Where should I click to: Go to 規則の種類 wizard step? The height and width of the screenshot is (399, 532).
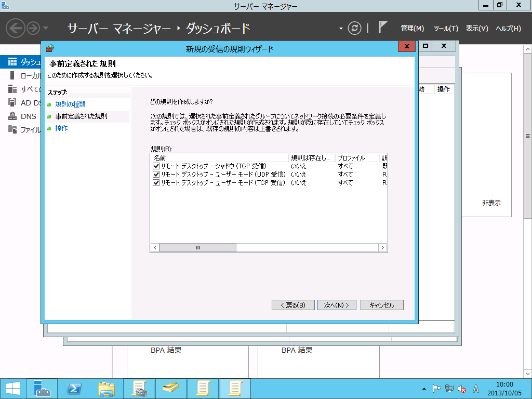coord(70,104)
